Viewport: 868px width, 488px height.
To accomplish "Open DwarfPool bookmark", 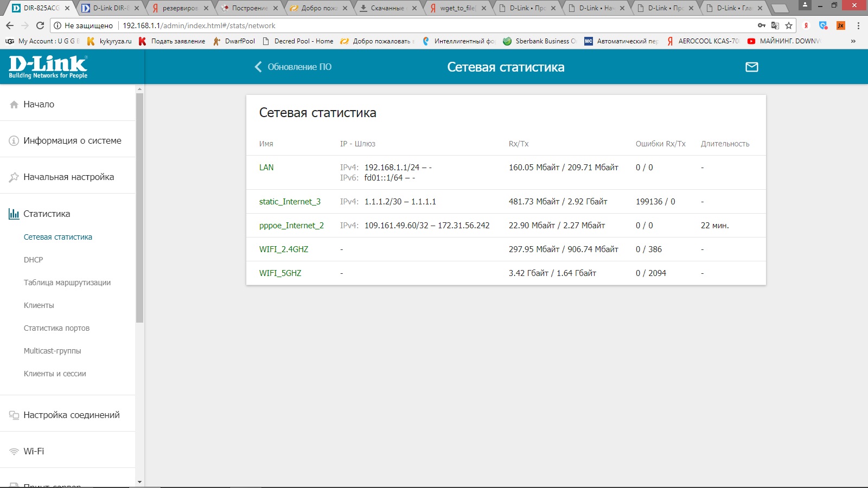I will point(234,41).
